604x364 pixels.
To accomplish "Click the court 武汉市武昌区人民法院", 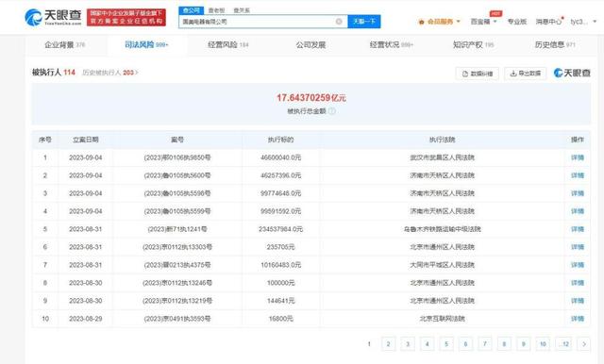I will pyautogui.click(x=443, y=157).
